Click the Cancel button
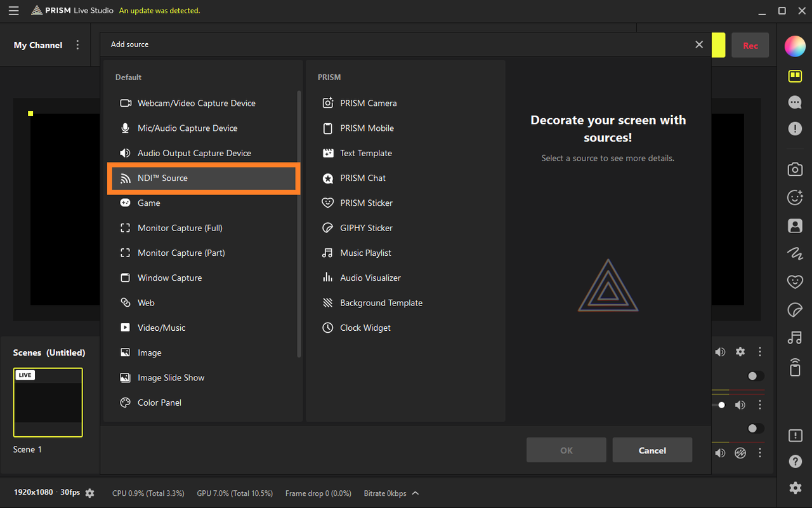The width and height of the screenshot is (812, 508). [x=652, y=450]
